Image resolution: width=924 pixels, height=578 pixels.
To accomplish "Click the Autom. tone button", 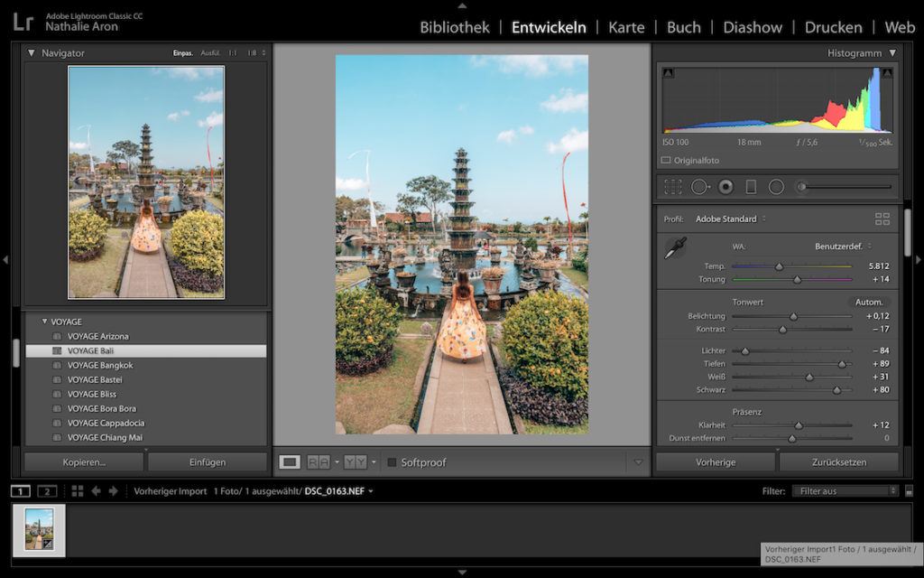I will coord(869,302).
